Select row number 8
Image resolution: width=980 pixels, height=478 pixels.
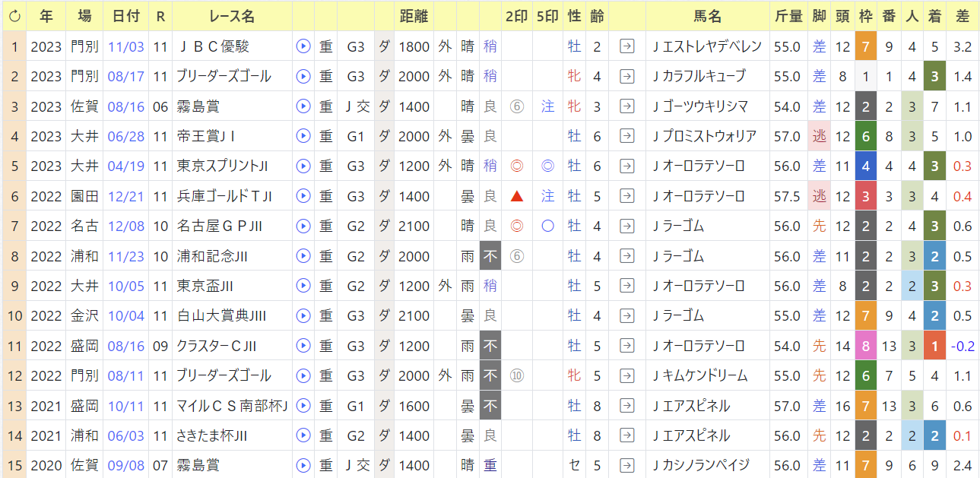[14, 256]
